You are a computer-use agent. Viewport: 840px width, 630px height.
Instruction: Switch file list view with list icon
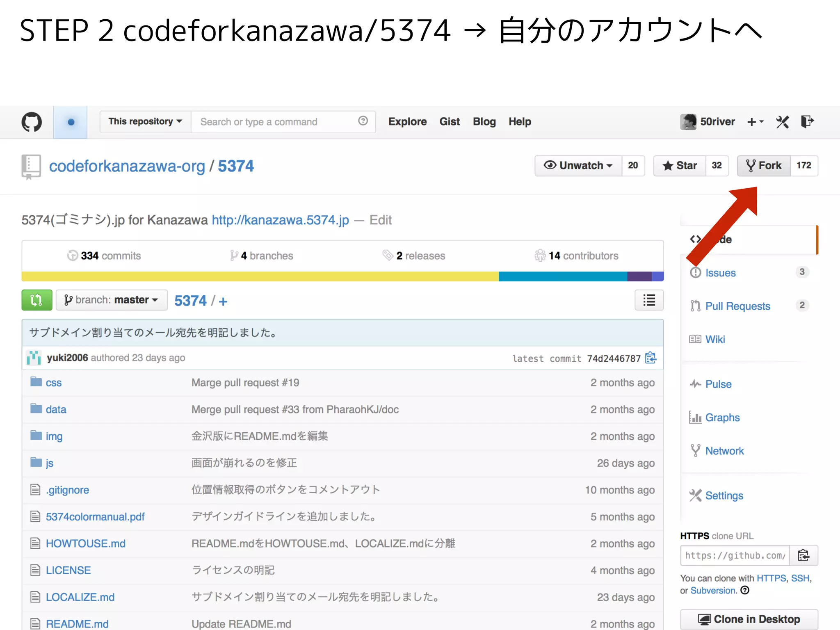click(x=649, y=300)
